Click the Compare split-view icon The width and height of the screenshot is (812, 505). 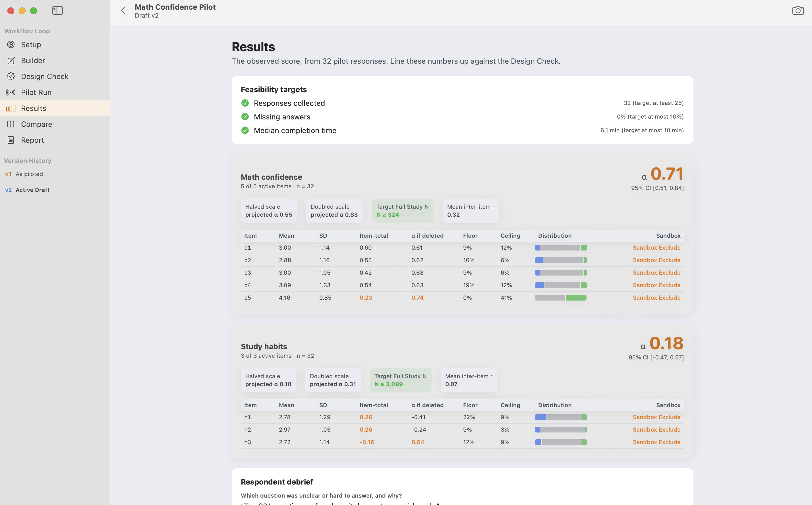pyautogui.click(x=11, y=124)
